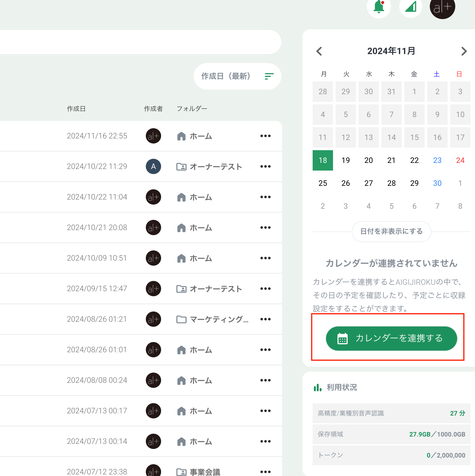
Task: Select November 29 in calendar
Action: click(415, 183)
